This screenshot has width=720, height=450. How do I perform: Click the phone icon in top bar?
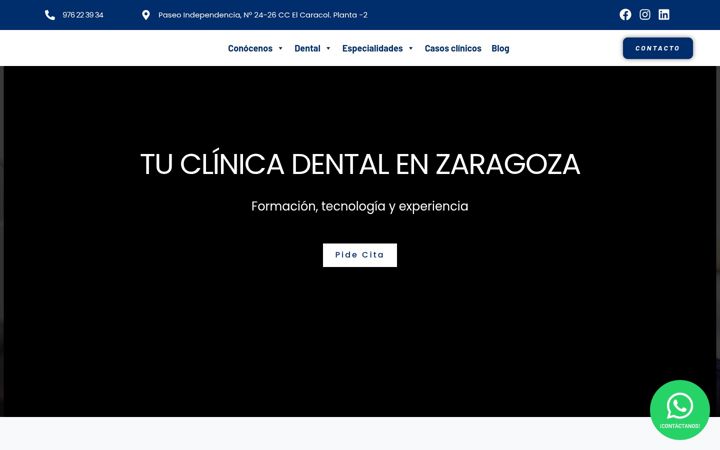pyautogui.click(x=50, y=15)
